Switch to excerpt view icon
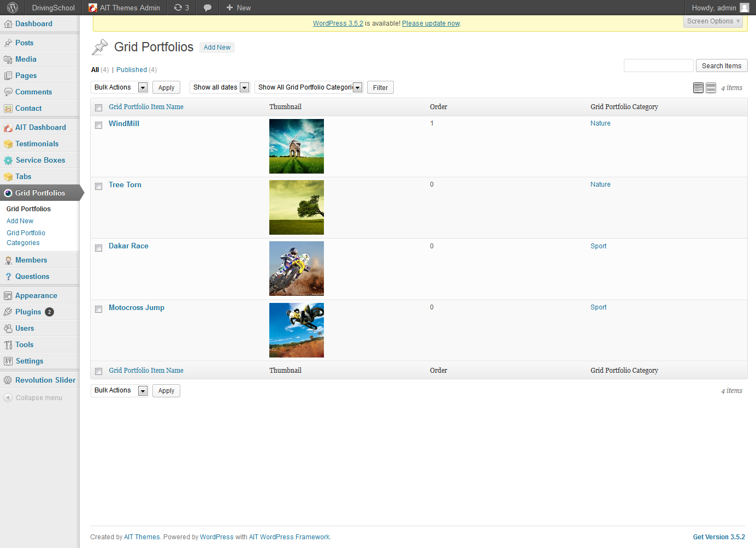Screen dimensions: 756x548 (x=711, y=88)
